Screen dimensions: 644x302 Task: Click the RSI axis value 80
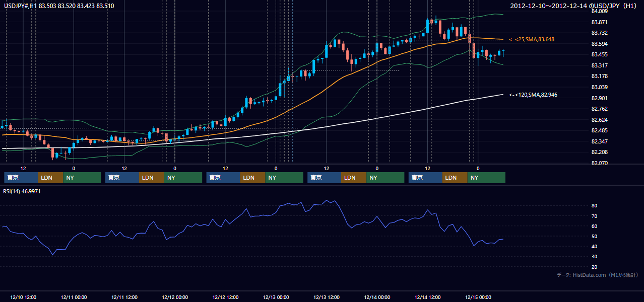(594, 206)
